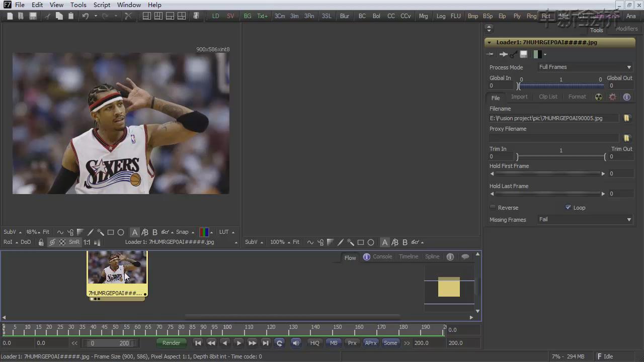This screenshot has width=644, height=362.
Task: Click the Hold First Frame slider
Action: pos(547,174)
